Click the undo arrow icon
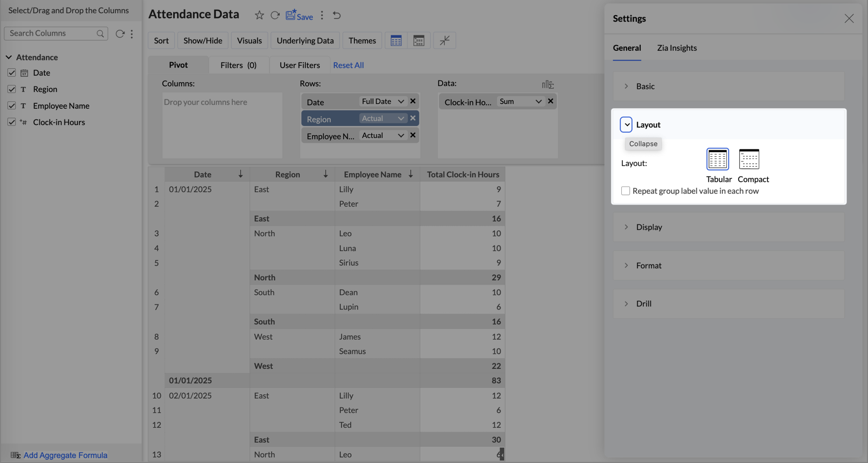This screenshot has height=463, width=868. tap(337, 15)
